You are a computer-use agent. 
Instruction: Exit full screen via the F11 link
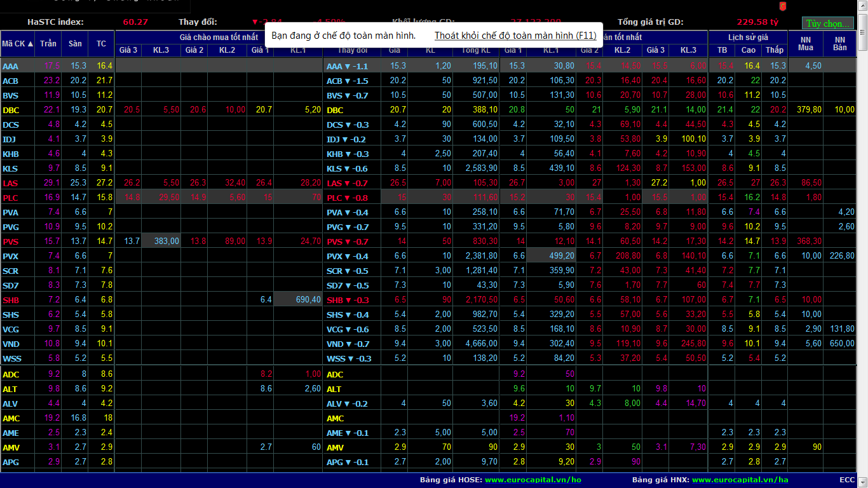click(x=515, y=35)
